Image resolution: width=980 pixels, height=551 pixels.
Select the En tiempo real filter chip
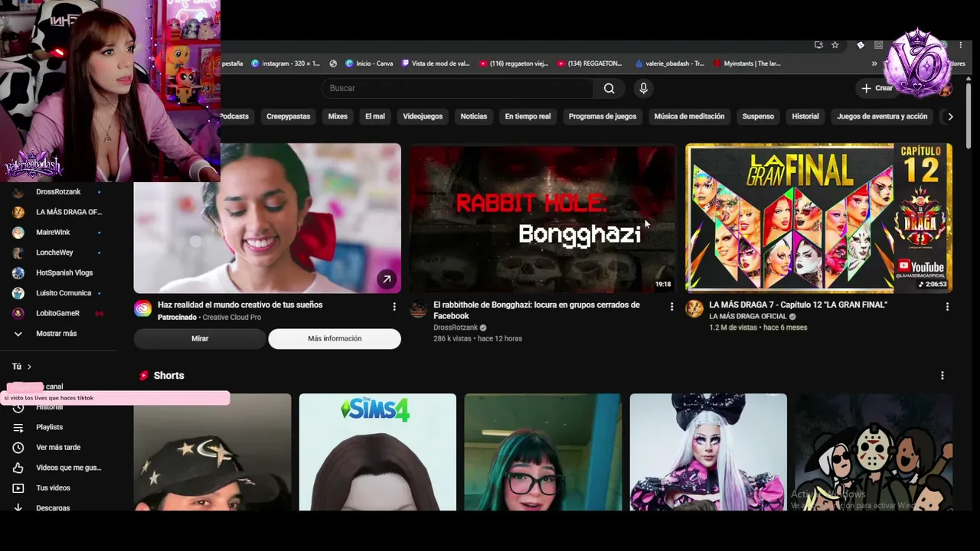click(528, 116)
